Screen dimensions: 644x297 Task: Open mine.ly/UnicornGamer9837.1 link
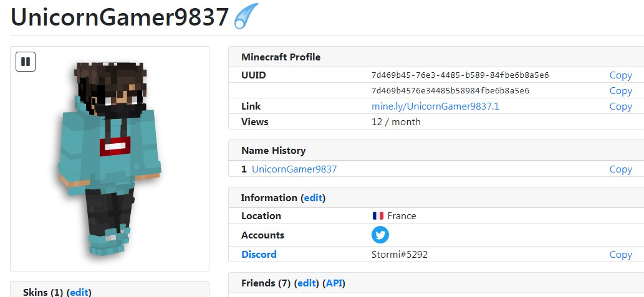click(x=435, y=106)
